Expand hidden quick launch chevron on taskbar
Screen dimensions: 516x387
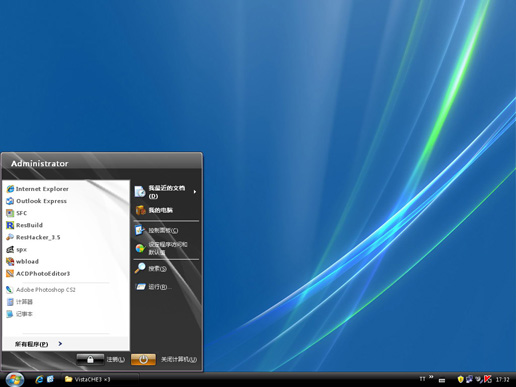coord(431,377)
